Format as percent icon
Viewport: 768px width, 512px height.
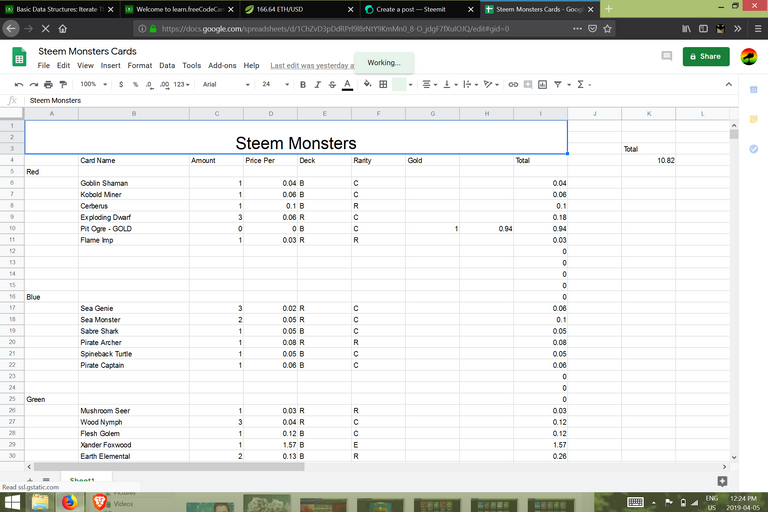135,84
